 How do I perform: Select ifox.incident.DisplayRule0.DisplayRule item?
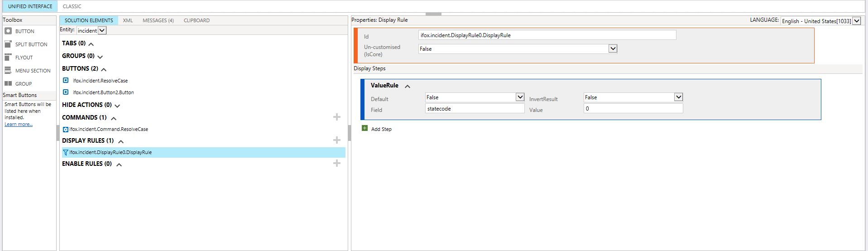coord(203,152)
